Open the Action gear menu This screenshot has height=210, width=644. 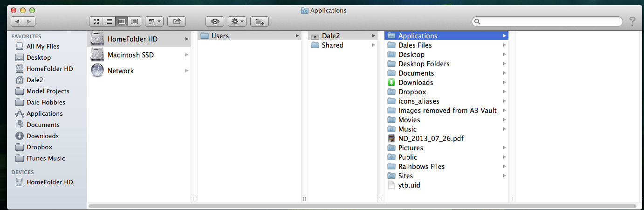tap(237, 21)
